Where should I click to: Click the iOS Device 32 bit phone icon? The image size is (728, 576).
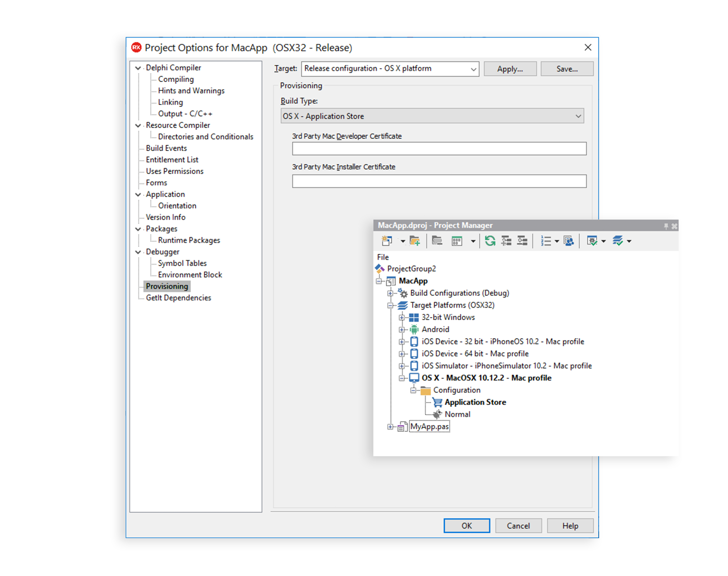[x=414, y=342]
